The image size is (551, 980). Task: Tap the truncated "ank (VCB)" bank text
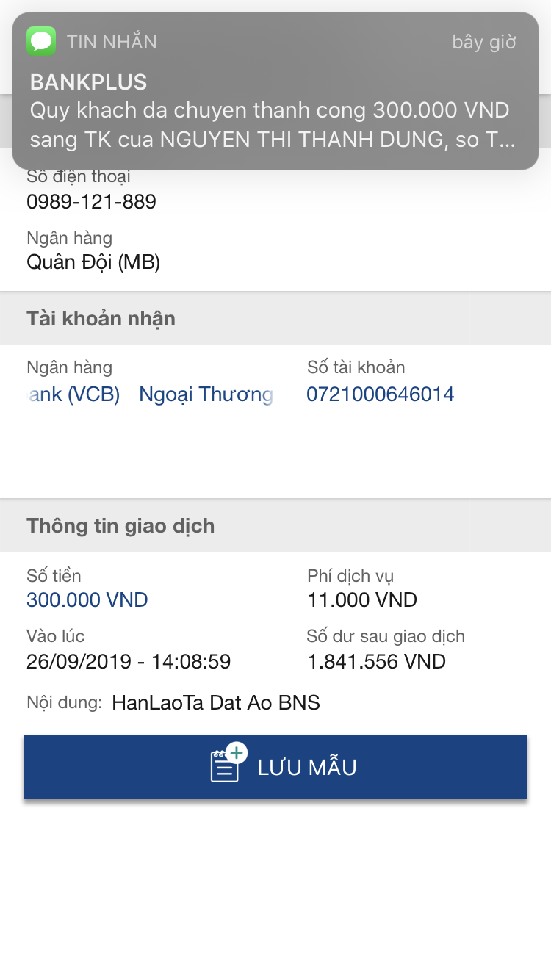pos(73,394)
